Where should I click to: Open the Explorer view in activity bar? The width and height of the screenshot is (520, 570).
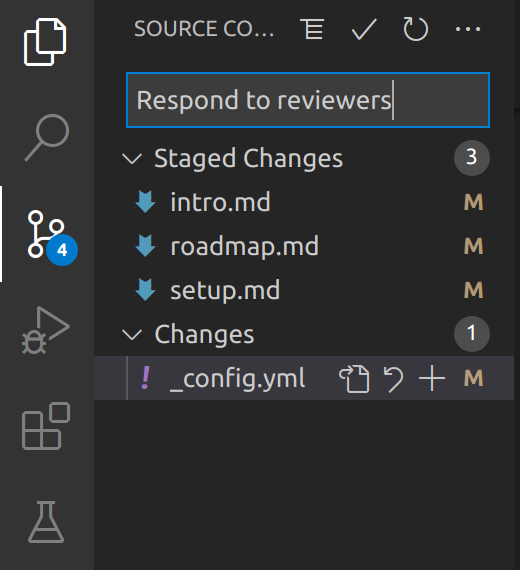[45, 42]
